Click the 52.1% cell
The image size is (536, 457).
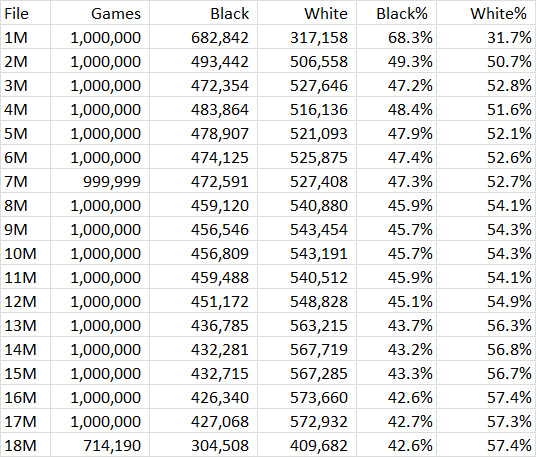coord(486,133)
